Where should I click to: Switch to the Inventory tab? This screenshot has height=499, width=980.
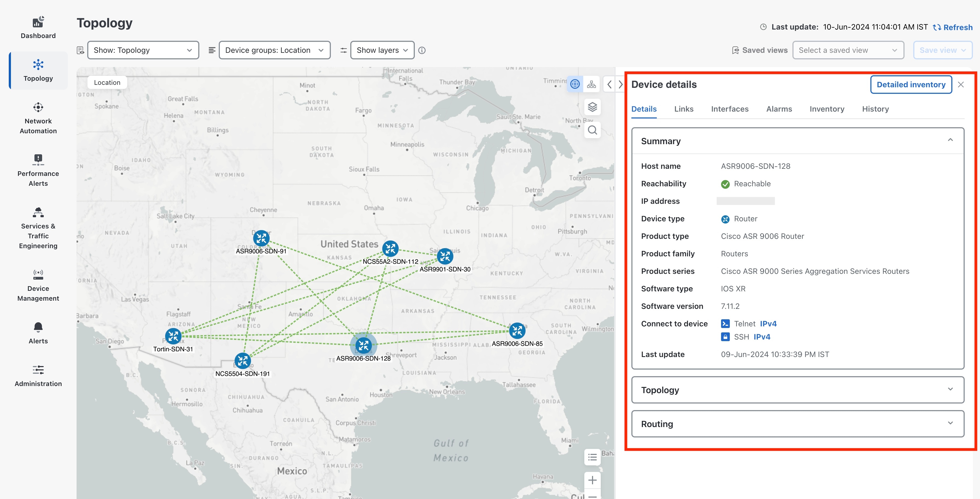[x=827, y=109]
